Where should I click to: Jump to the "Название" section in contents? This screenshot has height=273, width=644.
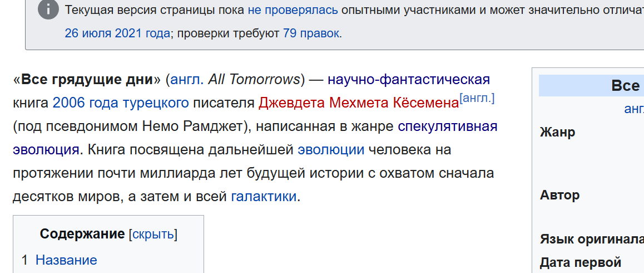pos(66,260)
